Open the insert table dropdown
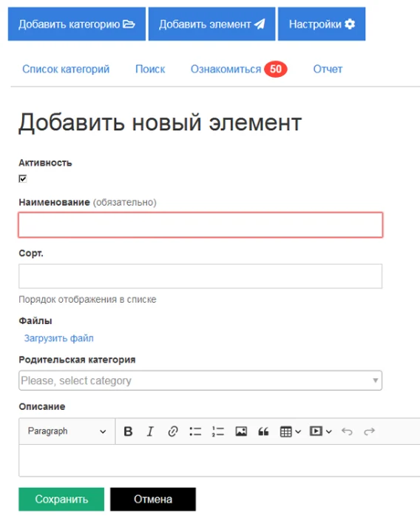 pyautogui.click(x=291, y=431)
